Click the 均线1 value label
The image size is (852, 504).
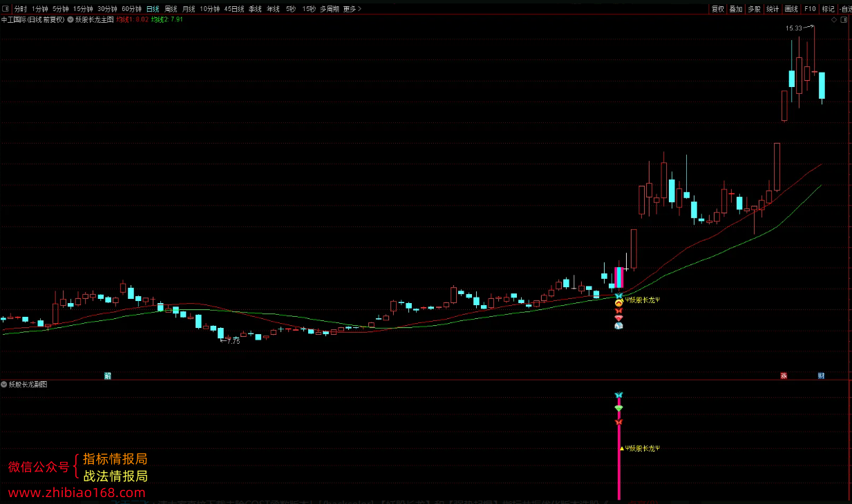(x=133, y=20)
